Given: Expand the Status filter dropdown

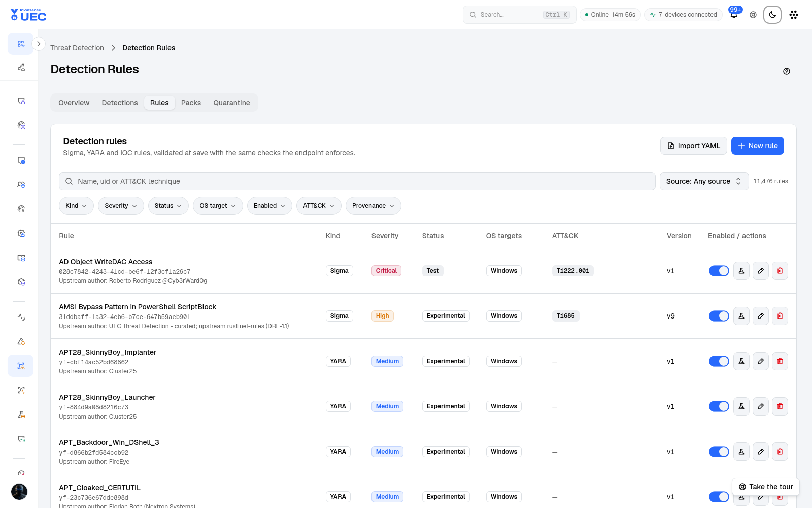Looking at the screenshot, I should coord(168,206).
